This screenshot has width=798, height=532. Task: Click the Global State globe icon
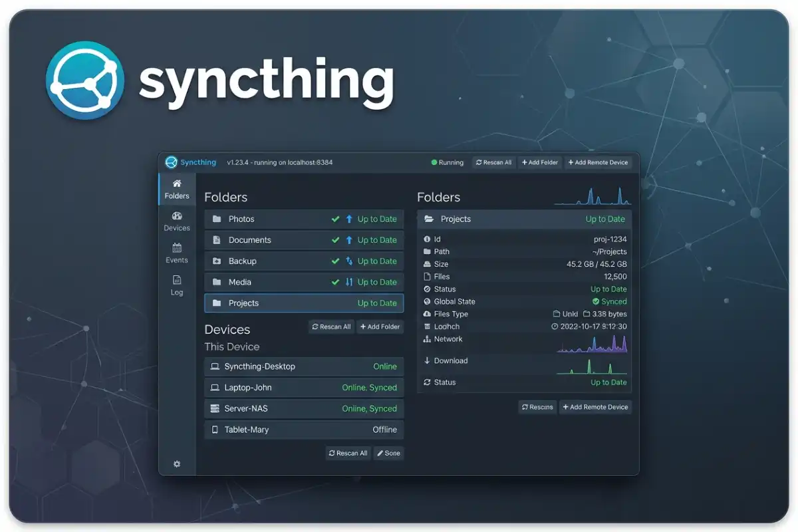point(427,301)
